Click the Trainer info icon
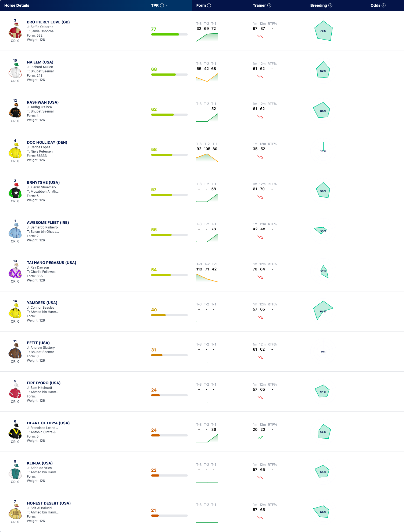Image resolution: width=404 pixels, height=532 pixels. point(269,5)
